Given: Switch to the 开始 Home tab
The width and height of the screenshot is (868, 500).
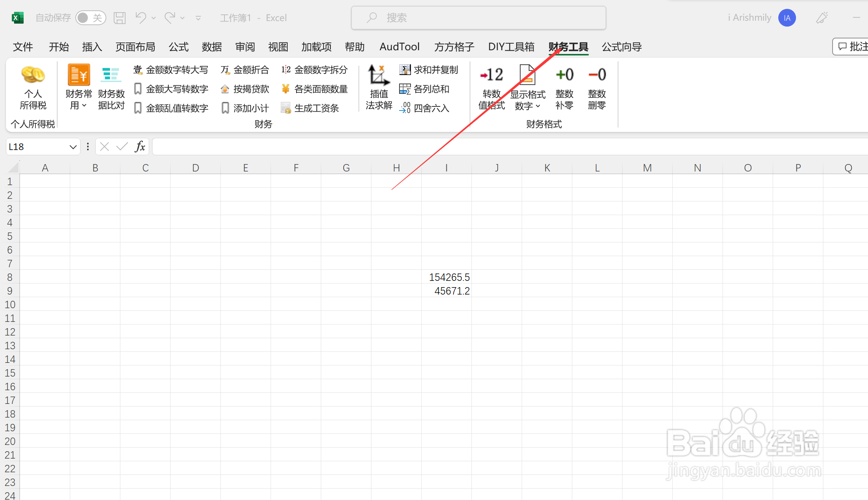Looking at the screenshot, I should click(59, 47).
